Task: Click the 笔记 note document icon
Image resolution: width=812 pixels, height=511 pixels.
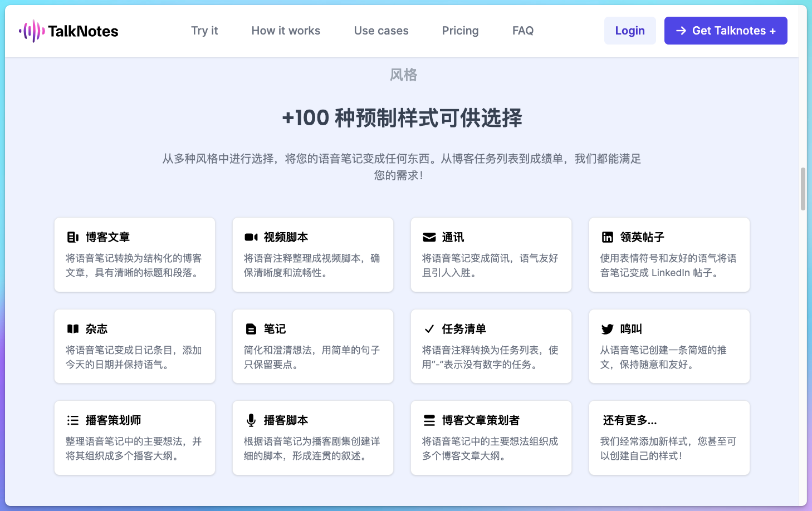Action: [x=251, y=328]
